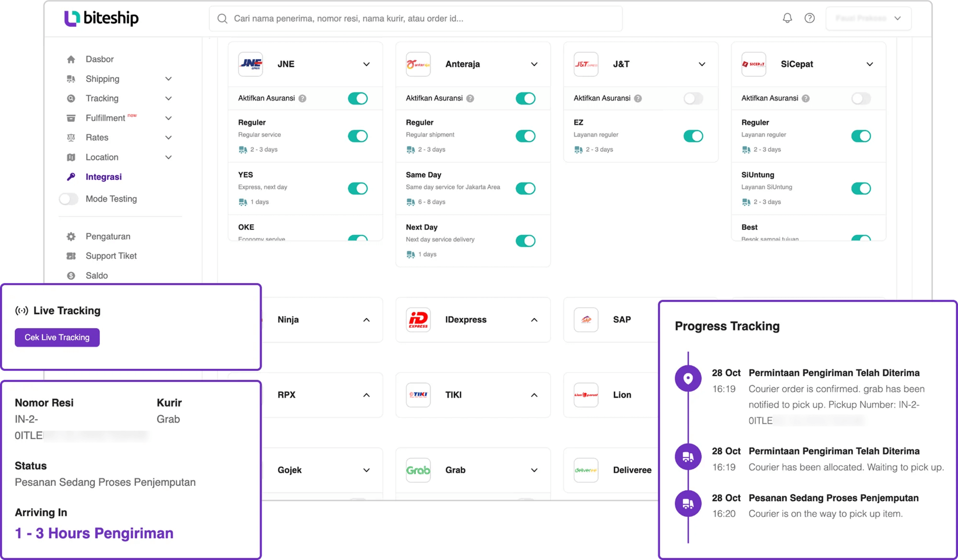This screenshot has height=560, width=958.
Task: Click the Tracking target icon in sidebar
Action: tap(71, 99)
